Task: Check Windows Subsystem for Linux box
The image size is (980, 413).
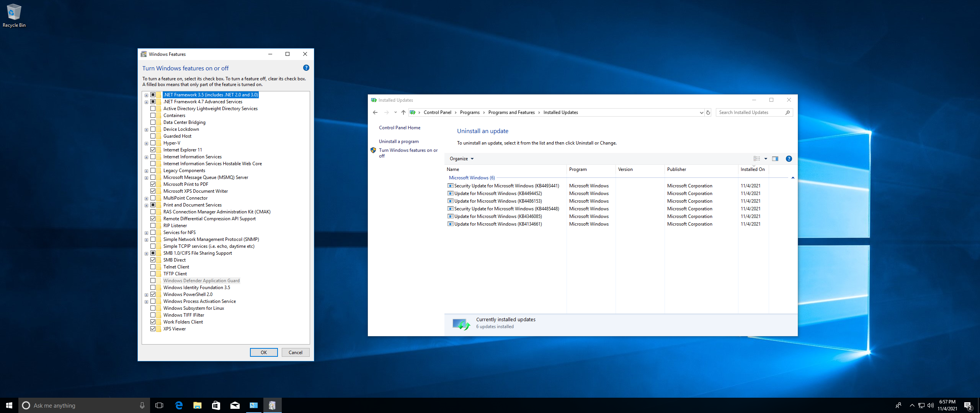Action: point(153,308)
